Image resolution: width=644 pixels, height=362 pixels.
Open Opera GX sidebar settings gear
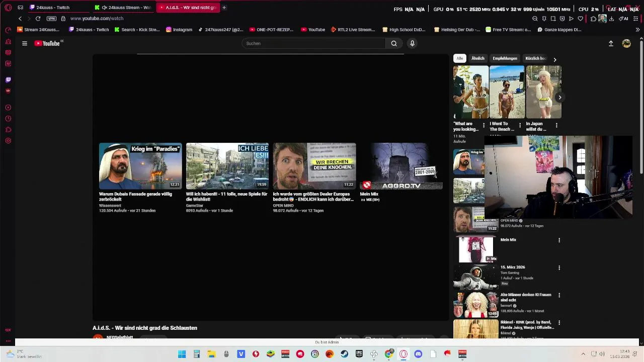(x=8, y=141)
